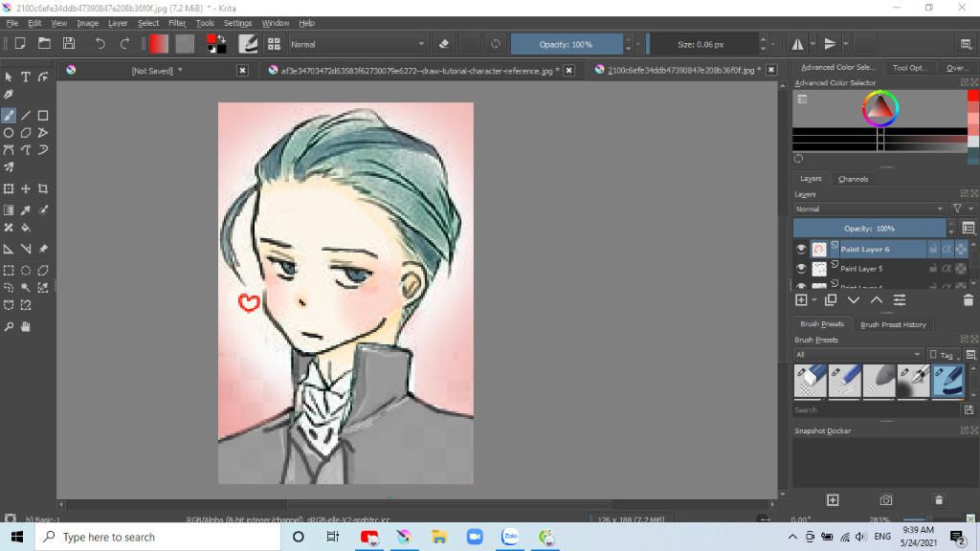Hide Paint Layer 5
980x551 pixels.
801,268
